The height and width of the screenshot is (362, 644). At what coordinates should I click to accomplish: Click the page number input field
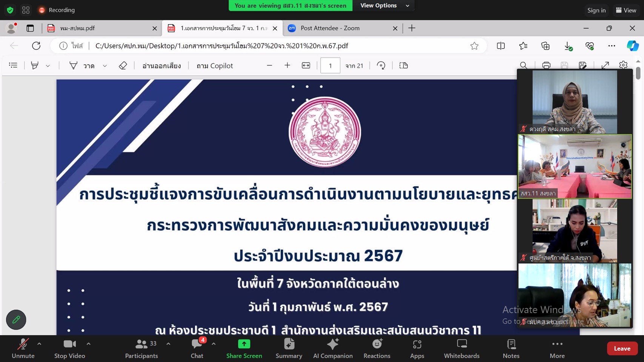[x=330, y=66]
